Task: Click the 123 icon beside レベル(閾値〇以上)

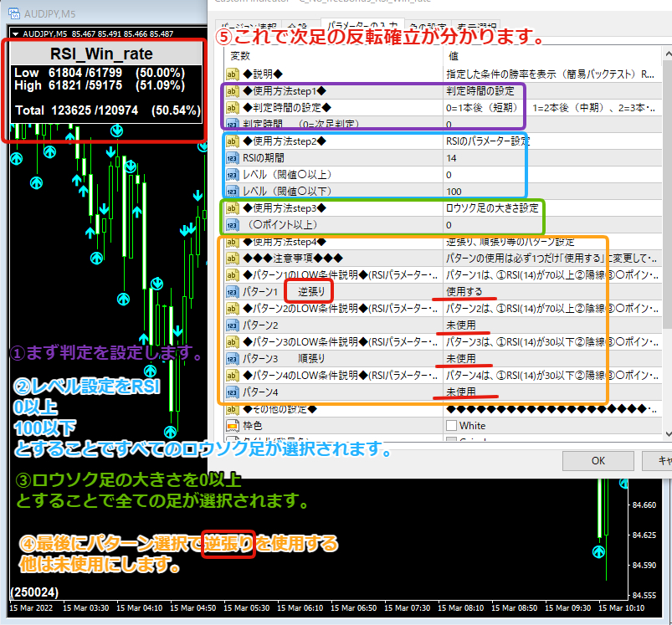Action: coord(232,175)
